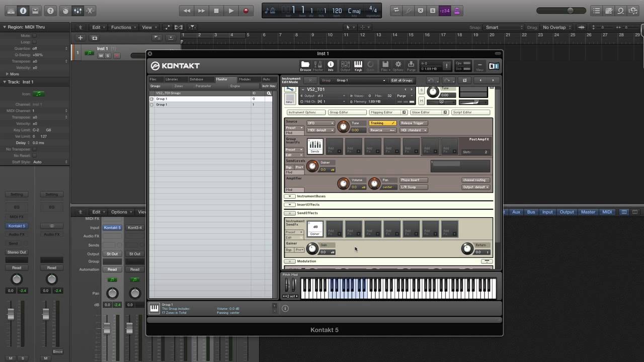Click the NI logo button
This screenshot has height=362, width=644.
click(x=494, y=66)
